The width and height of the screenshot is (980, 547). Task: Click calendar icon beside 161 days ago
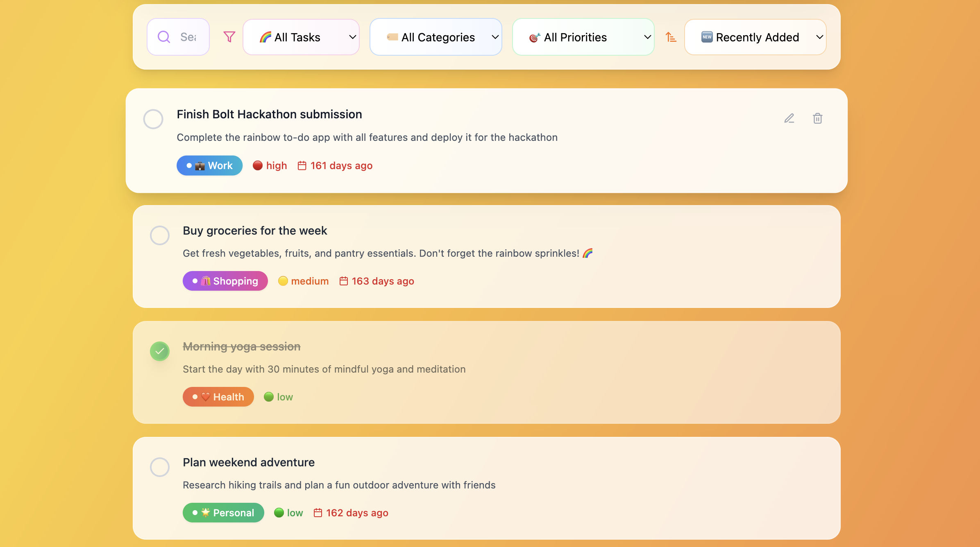click(x=302, y=165)
